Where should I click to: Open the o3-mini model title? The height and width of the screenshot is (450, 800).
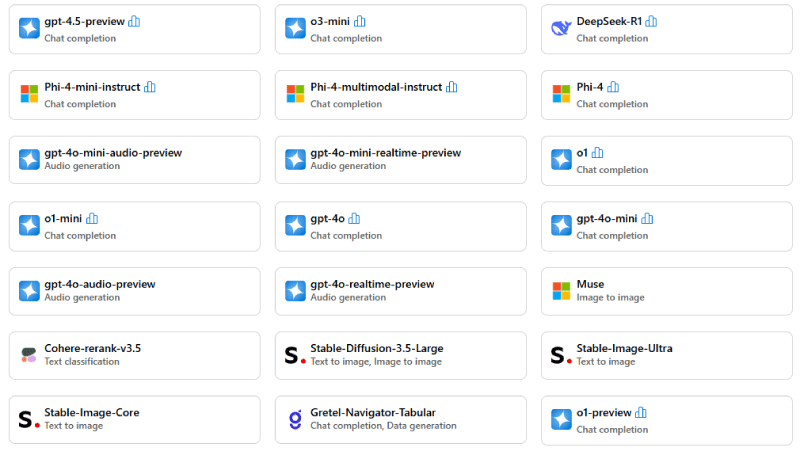click(330, 21)
